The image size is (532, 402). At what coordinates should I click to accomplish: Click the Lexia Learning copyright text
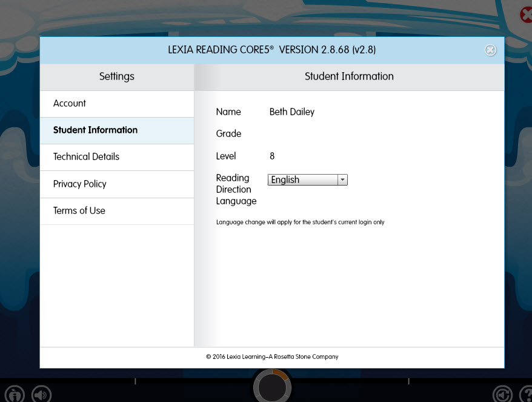tap(272, 357)
